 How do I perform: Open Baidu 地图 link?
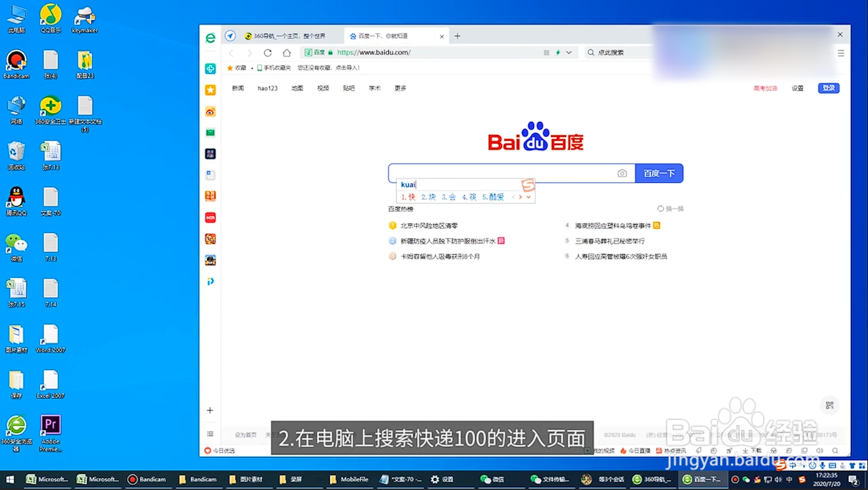pos(298,89)
